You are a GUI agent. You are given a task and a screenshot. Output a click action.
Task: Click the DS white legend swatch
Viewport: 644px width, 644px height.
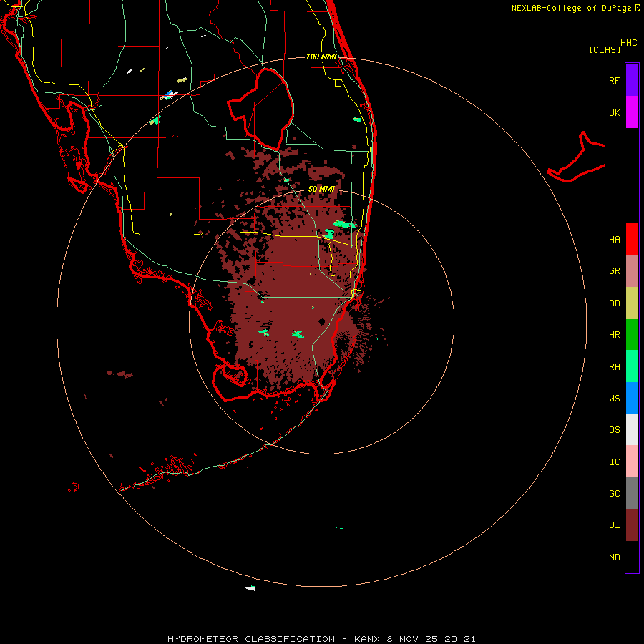632,429
